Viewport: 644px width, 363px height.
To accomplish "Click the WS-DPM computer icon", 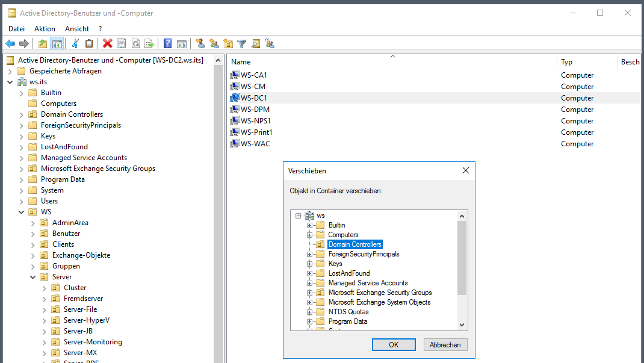I will tap(235, 109).
